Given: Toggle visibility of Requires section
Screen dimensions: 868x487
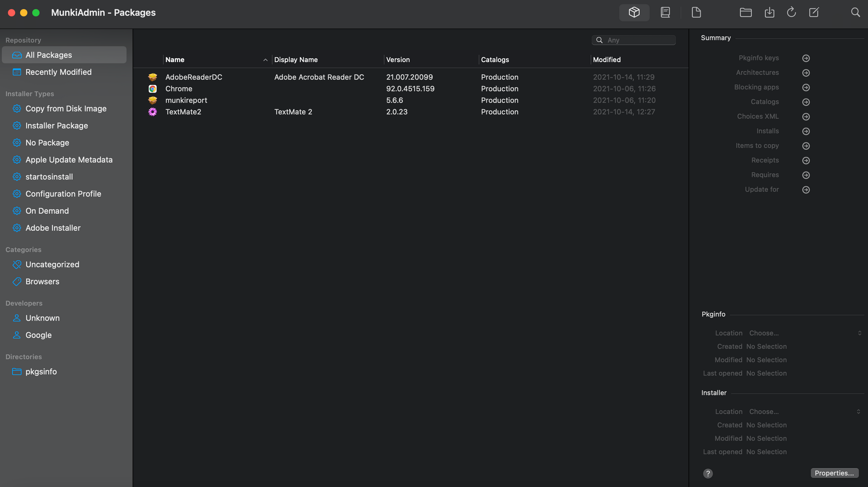Looking at the screenshot, I should coord(805,175).
